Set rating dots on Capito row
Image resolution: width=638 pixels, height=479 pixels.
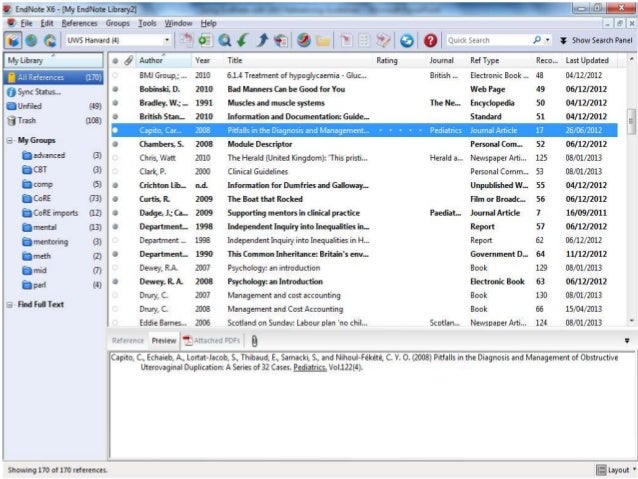(x=400, y=130)
